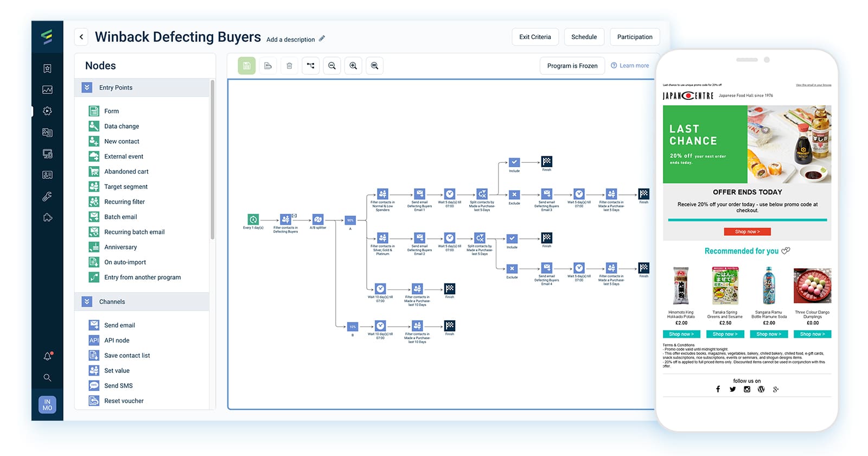Image resolution: width=868 pixels, height=456 pixels.
Task: Select the Save contact list node
Action: click(x=119, y=356)
